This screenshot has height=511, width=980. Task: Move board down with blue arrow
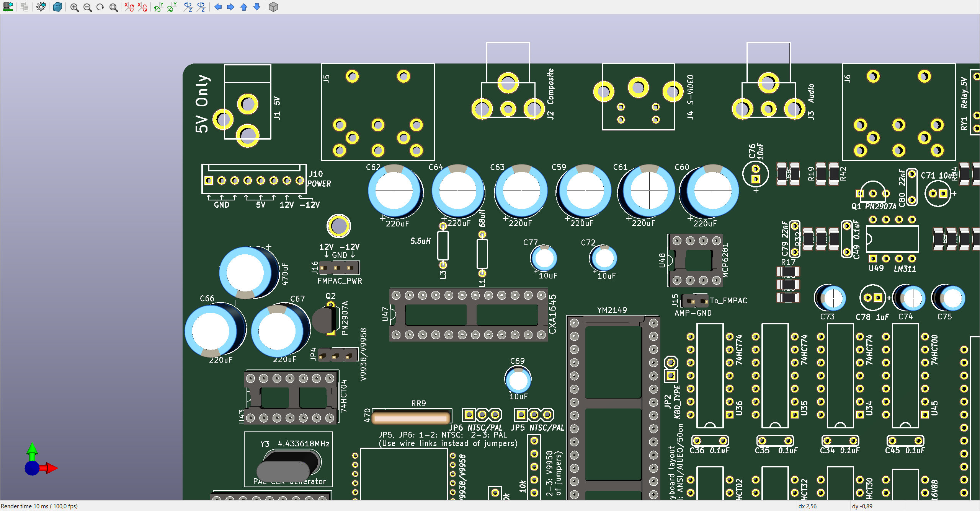pos(257,7)
